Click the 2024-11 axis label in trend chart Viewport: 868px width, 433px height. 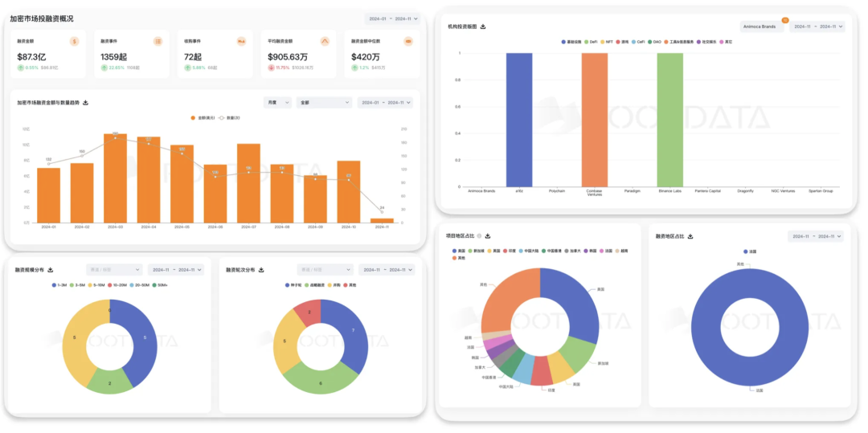(382, 227)
